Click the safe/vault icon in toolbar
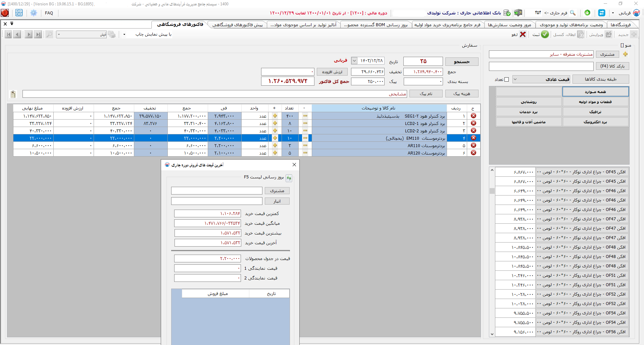This screenshot has width=644, height=345. [518, 13]
